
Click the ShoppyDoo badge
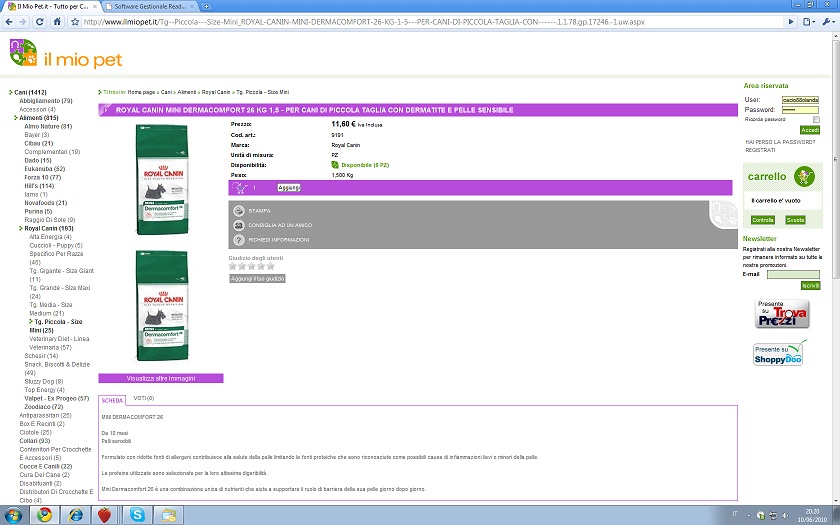pos(779,353)
